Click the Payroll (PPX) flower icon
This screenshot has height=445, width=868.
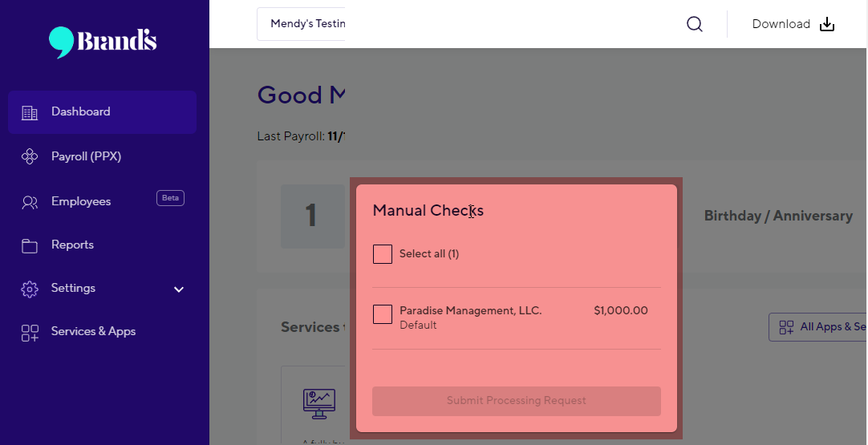pos(30,156)
